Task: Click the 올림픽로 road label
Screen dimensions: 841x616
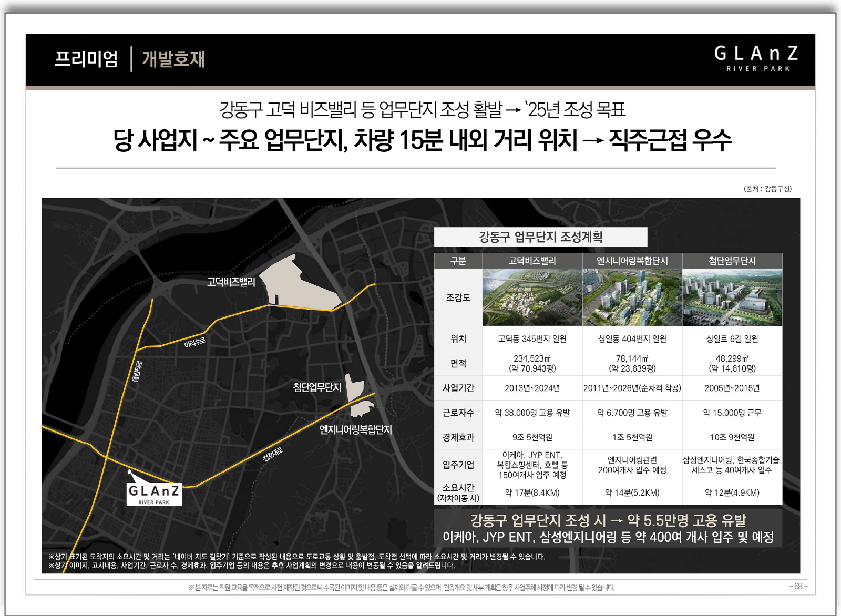Action: 136,371
